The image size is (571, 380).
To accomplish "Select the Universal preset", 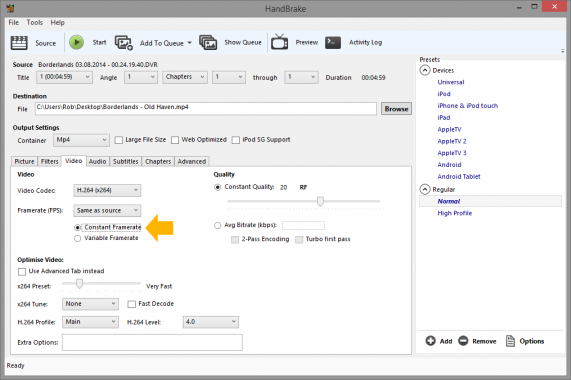I will click(451, 82).
